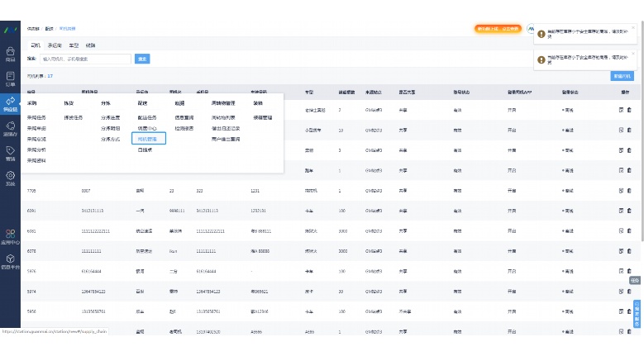
Task: Click the lower stock warning notification message
Action: pos(588,59)
